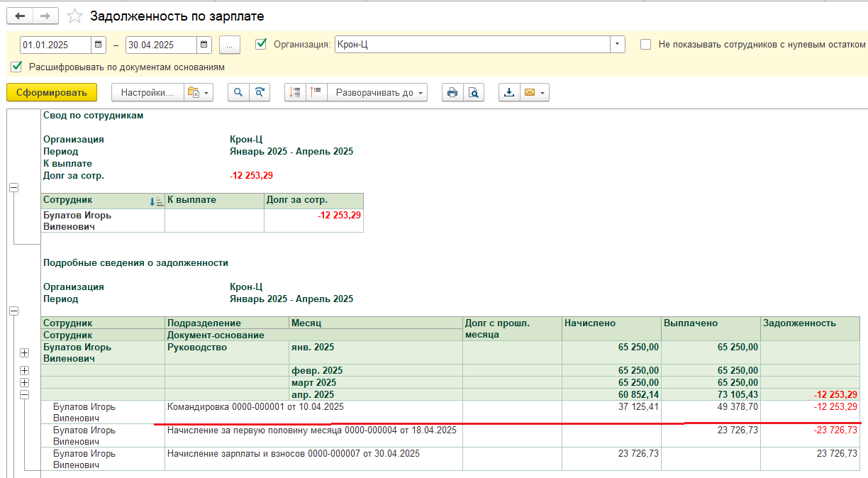The height and width of the screenshot is (478, 868).
Task: Click the period selection '...' button
Action: click(230, 45)
